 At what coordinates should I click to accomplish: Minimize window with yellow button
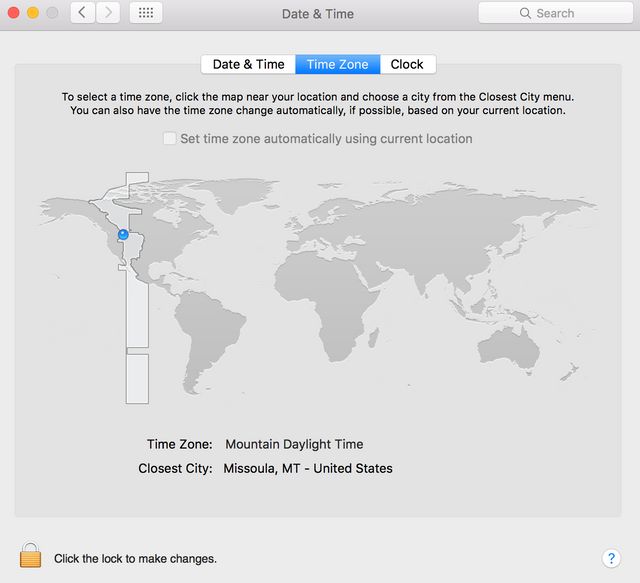[33, 13]
